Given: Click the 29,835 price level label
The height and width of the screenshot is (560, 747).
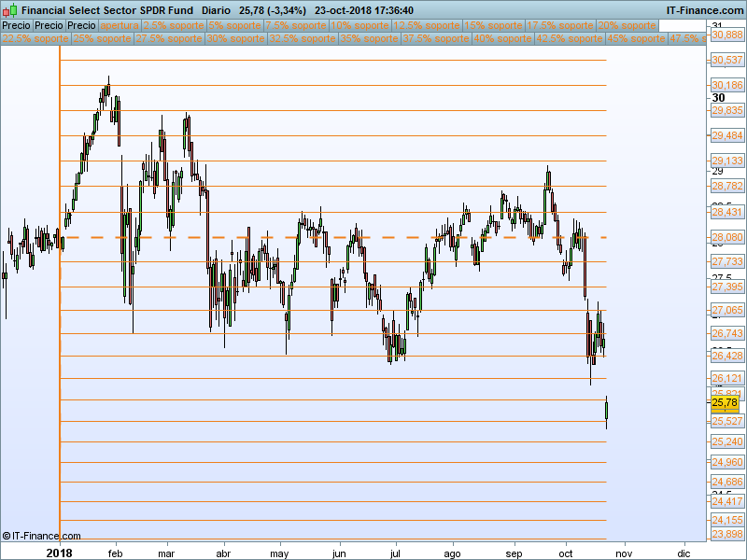Looking at the screenshot, I should coord(727,110).
